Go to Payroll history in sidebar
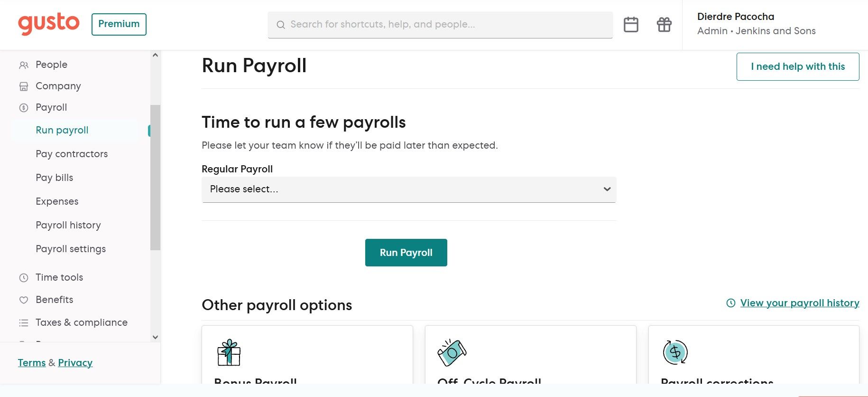This screenshot has width=868, height=397. click(68, 225)
